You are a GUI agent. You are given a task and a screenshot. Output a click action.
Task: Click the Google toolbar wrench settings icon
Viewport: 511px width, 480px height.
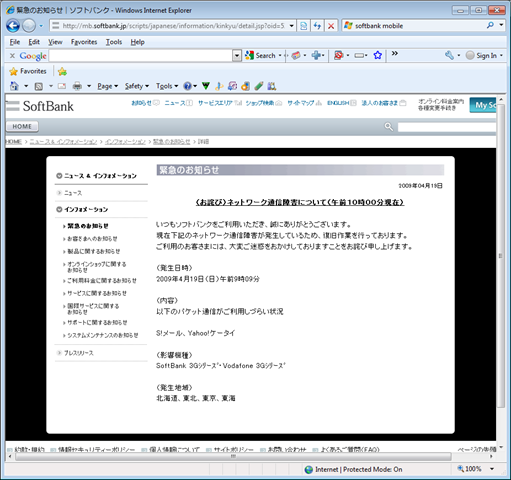[449, 55]
